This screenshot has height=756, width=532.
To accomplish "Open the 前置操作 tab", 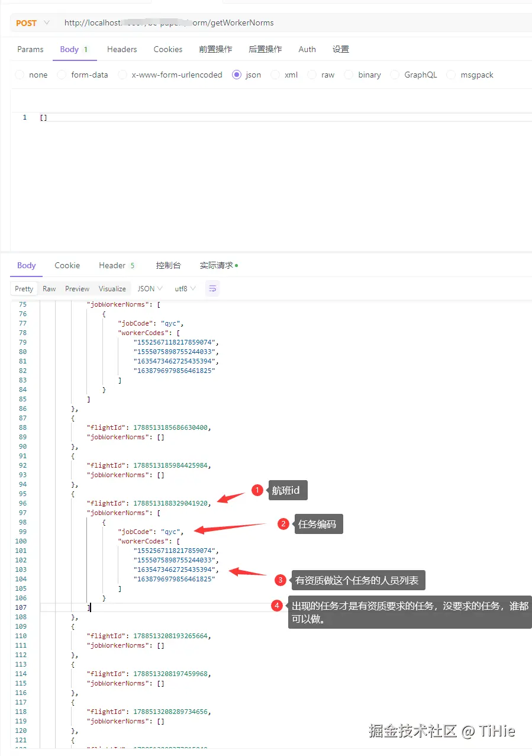I will (215, 49).
